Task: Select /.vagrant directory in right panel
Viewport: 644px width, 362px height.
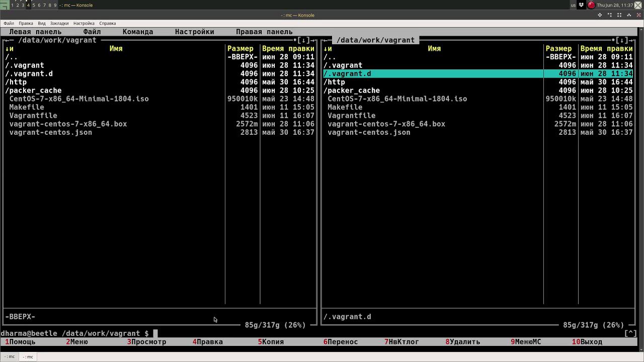Action: 478,65
